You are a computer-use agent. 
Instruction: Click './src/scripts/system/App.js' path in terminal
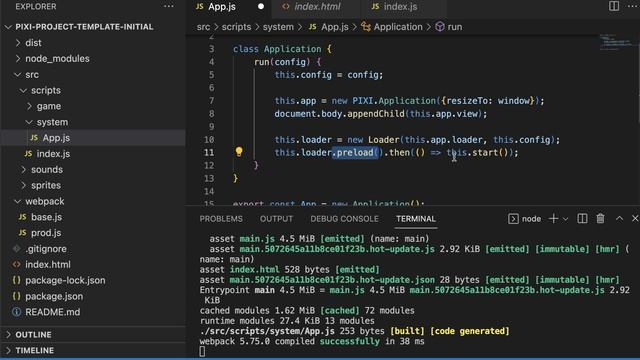pyautogui.click(x=267, y=331)
